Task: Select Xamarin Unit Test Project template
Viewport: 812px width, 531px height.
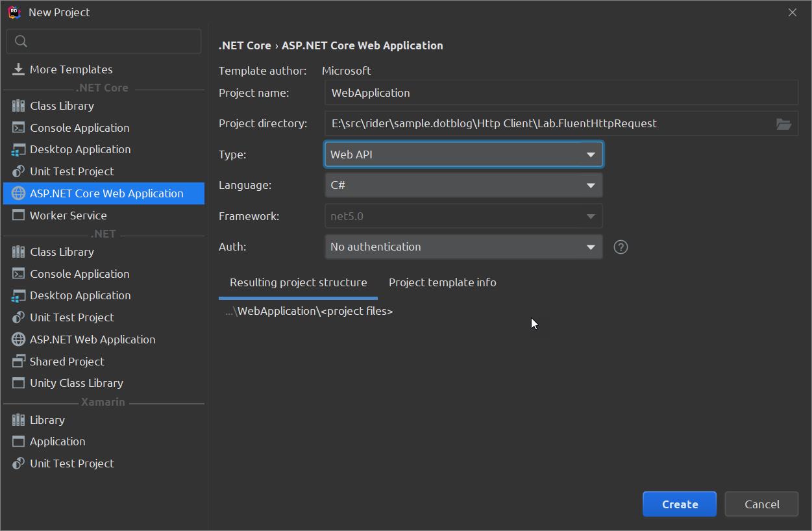Action: (x=104, y=463)
